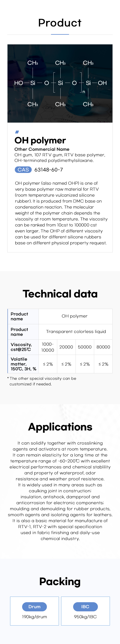Select the IBC packing badge
This screenshot has width=120, height=644.
point(85,607)
